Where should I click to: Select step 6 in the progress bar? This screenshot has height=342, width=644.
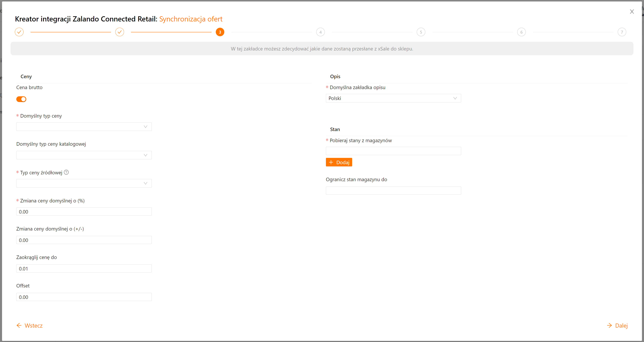521,32
